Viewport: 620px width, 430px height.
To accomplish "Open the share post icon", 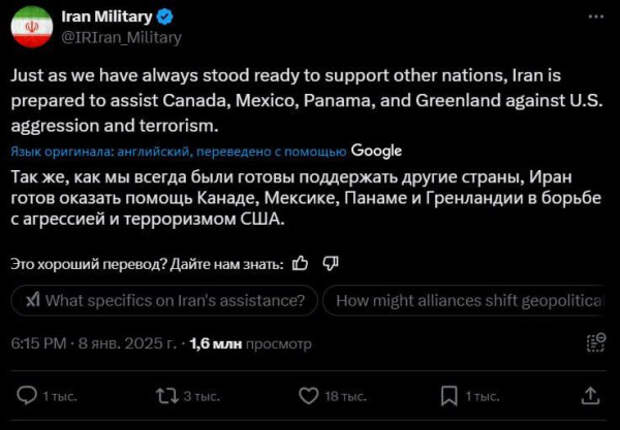I will [592, 396].
